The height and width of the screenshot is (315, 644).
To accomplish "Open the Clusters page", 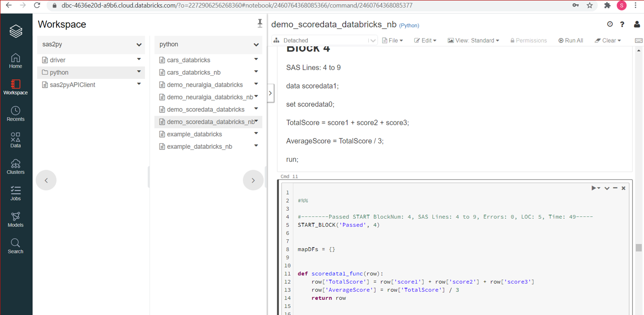I will [15, 167].
